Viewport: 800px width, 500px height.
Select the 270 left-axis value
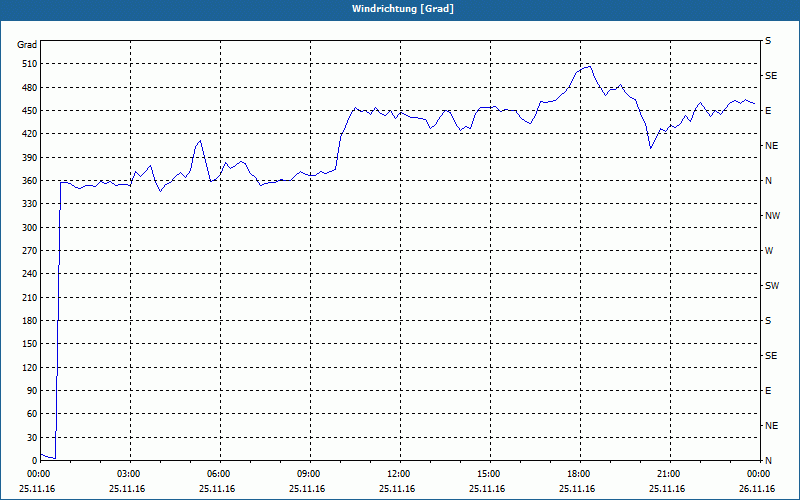(x=29, y=251)
